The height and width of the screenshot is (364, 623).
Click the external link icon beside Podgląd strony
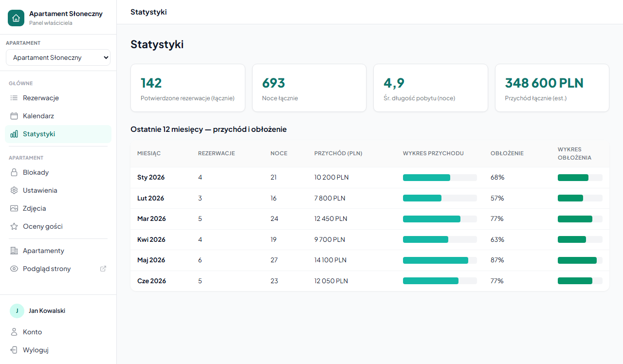coord(103,269)
